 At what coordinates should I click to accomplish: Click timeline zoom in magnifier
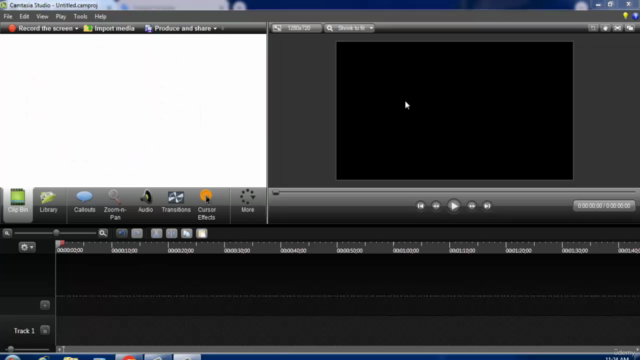pyautogui.click(x=103, y=233)
